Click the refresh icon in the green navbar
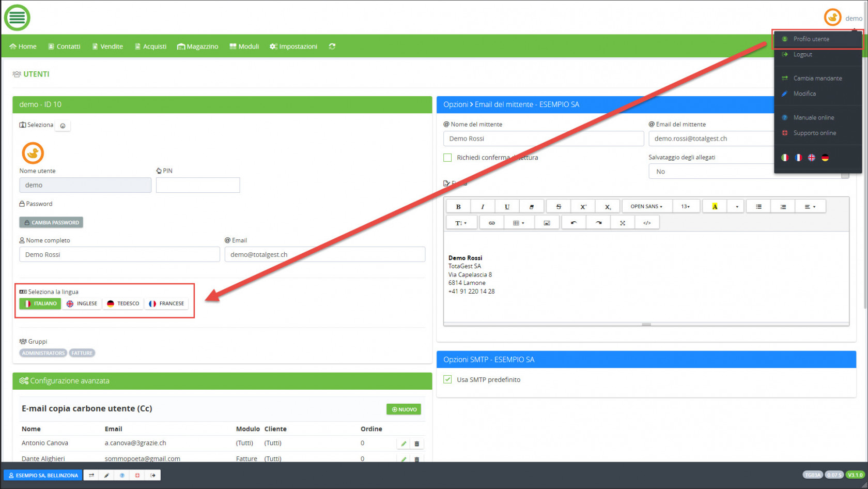868x489 pixels. click(x=332, y=47)
